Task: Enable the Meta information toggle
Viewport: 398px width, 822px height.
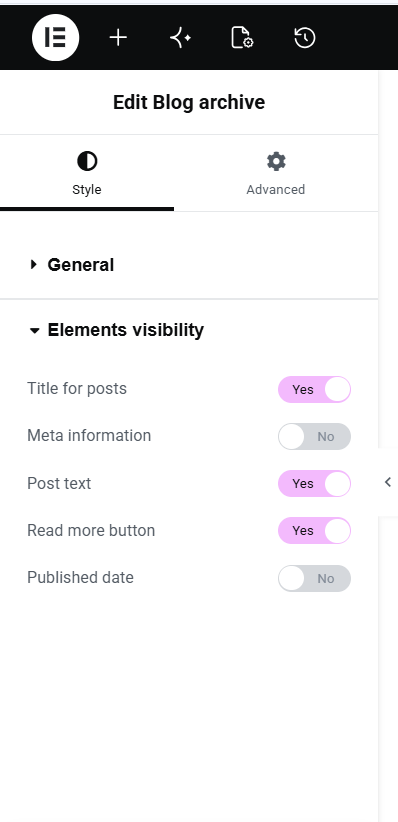Action: pyautogui.click(x=314, y=437)
